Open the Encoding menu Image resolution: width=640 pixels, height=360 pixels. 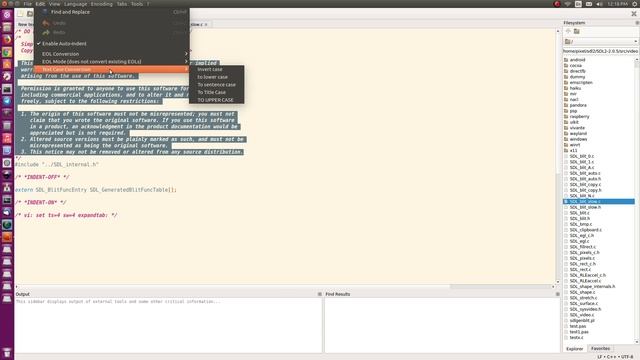[102, 4]
